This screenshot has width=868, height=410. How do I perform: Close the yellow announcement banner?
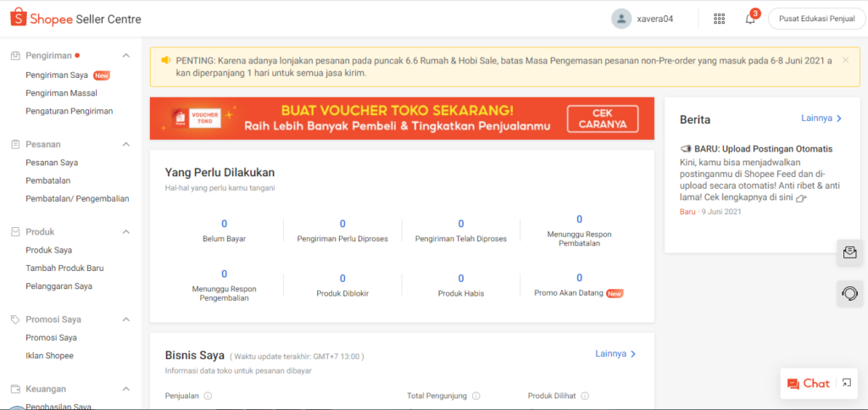pyautogui.click(x=845, y=60)
